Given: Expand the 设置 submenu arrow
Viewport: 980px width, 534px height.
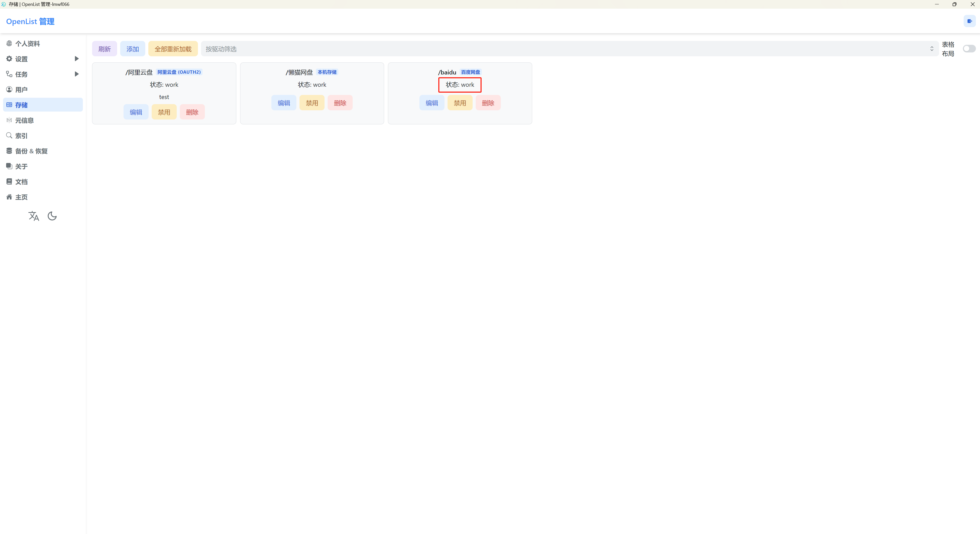Looking at the screenshot, I should [x=76, y=59].
